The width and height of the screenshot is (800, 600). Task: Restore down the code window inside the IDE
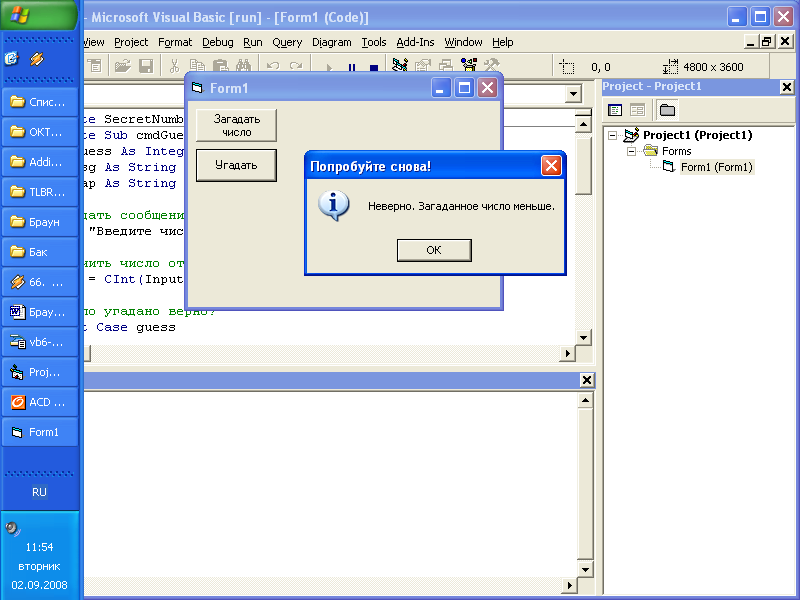point(766,42)
